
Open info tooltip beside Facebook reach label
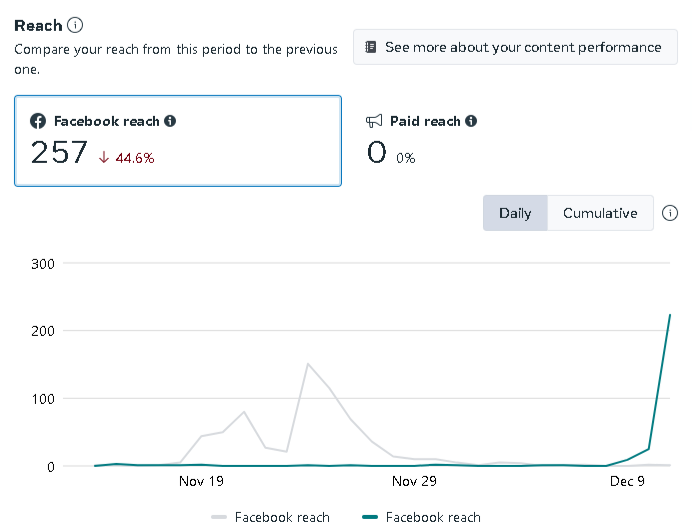pyautogui.click(x=170, y=121)
